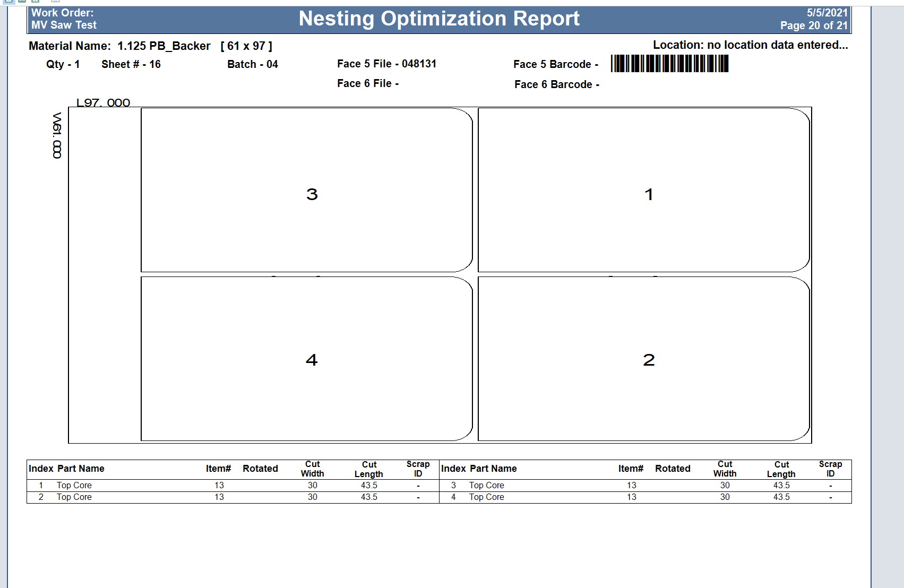Click the 'Face 5 File - 048131' text
The width and height of the screenshot is (904, 588).
click(386, 64)
